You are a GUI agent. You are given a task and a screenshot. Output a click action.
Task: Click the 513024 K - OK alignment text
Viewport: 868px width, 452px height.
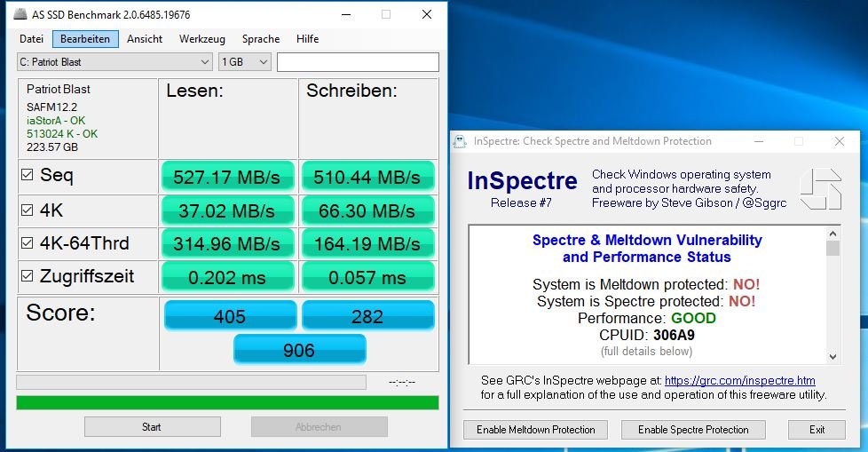pos(62,133)
